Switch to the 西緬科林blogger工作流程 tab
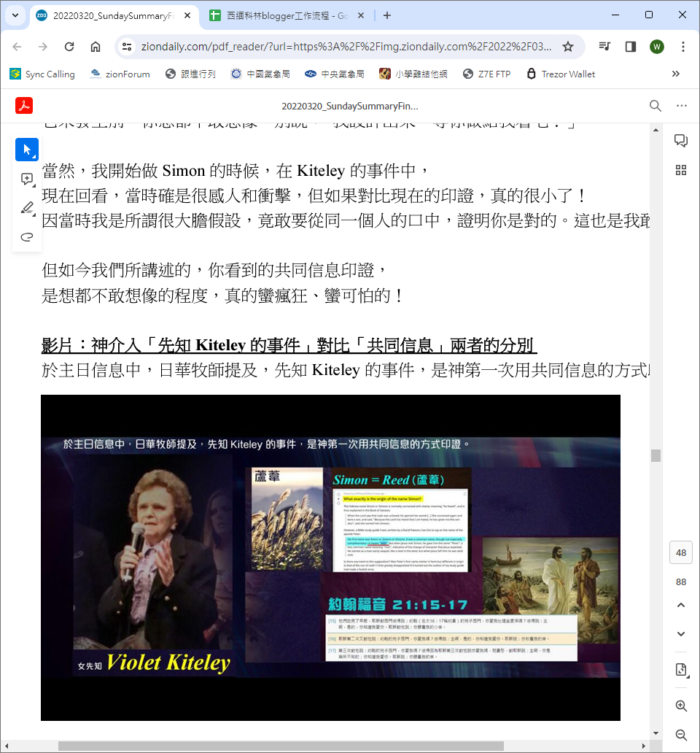This screenshot has width=700, height=753. [x=287, y=15]
